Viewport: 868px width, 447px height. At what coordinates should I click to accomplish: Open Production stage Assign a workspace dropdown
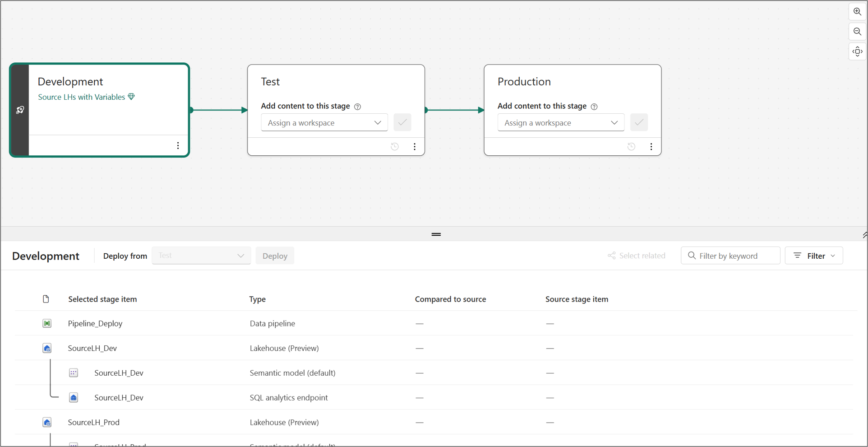pyautogui.click(x=560, y=123)
